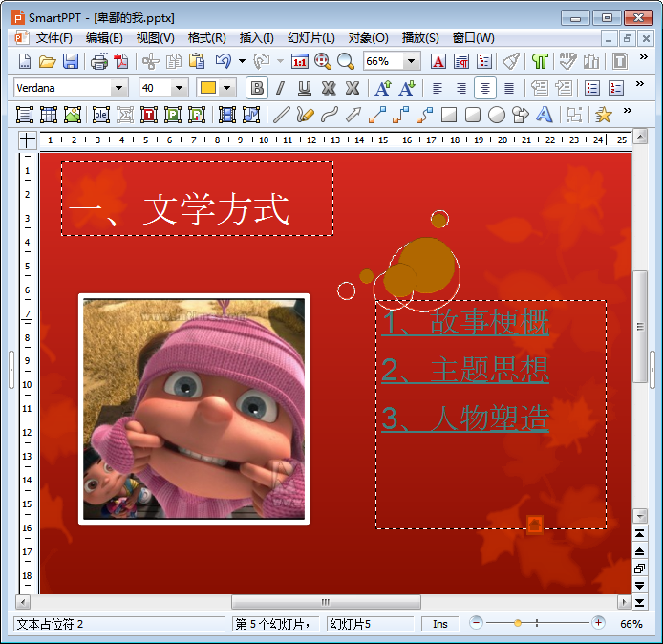The image size is (663, 644).
Task: Open the 幻灯片(L) menu
Action: (x=311, y=38)
